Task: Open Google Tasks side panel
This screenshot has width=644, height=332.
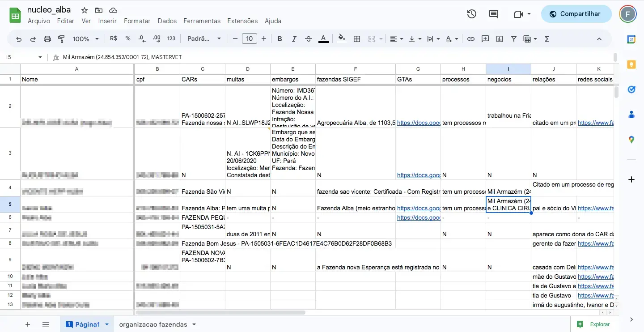Action: point(631,89)
